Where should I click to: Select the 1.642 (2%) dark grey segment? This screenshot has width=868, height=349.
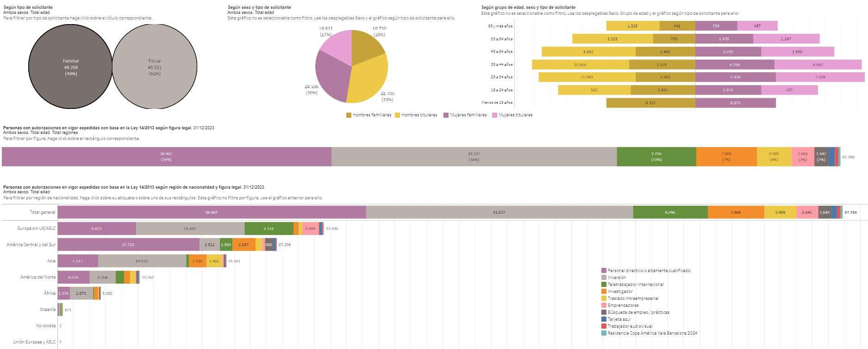point(821,157)
